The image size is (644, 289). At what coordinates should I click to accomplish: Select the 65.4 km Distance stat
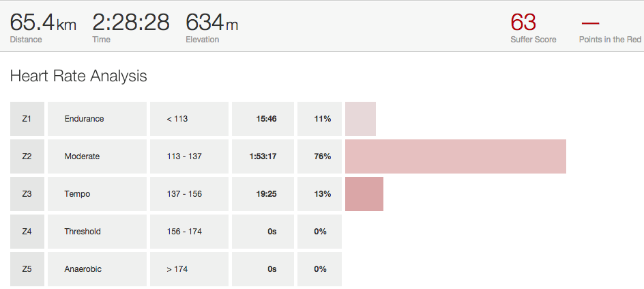tap(42, 24)
